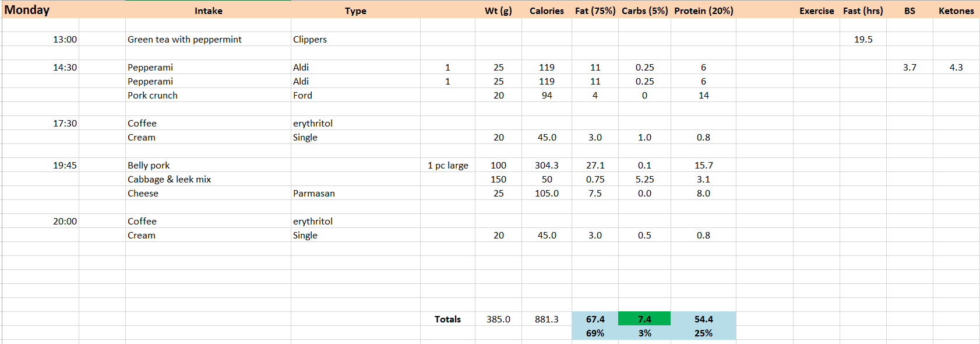Select the Wt (g) header cell
Viewport: 980px width, 344px height.
coord(498,10)
